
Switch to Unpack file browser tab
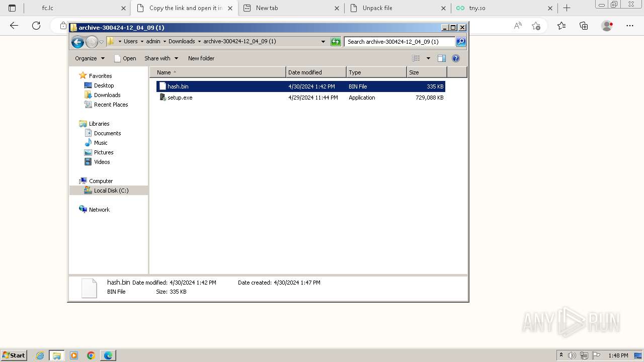pyautogui.click(x=398, y=8)
